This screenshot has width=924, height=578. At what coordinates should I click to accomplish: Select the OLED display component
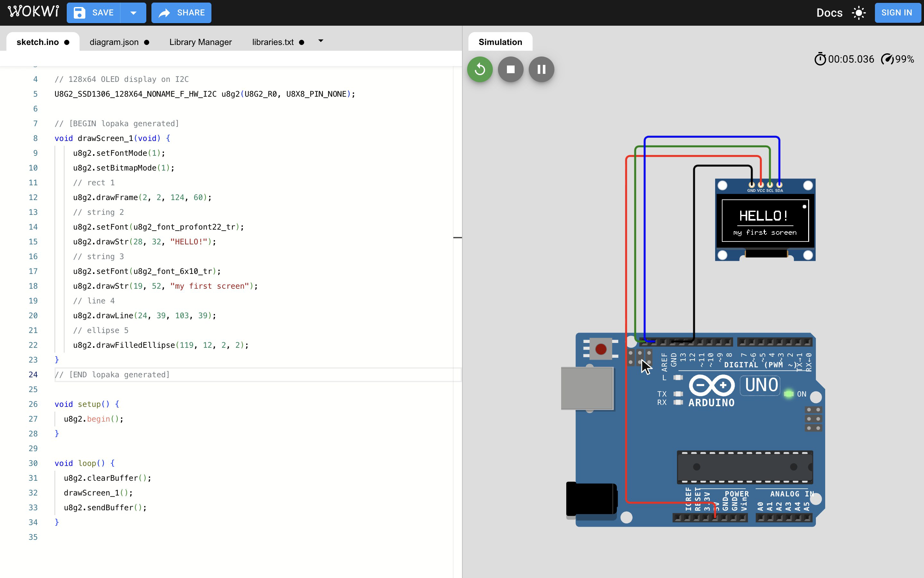tap(765, 220)
